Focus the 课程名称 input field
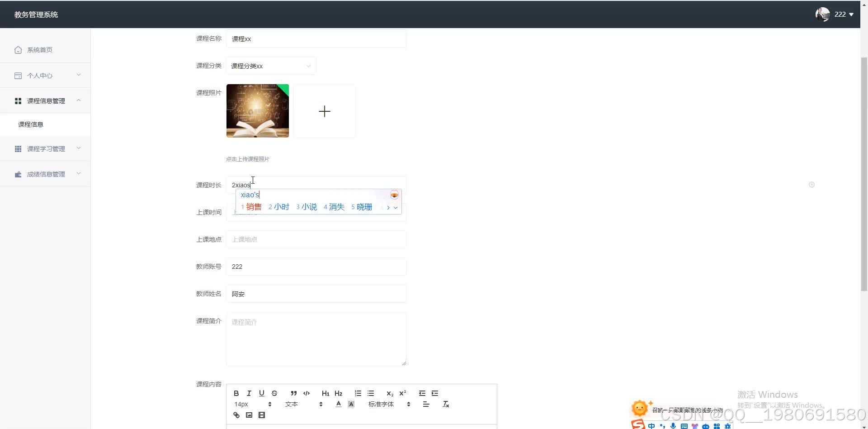 [x=316, y=39]
